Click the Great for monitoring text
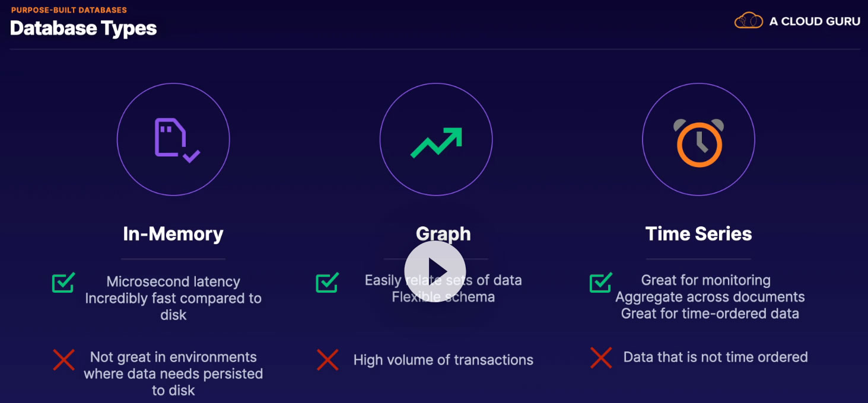Viewport: 868px width, 403px height. click(706, 280)
